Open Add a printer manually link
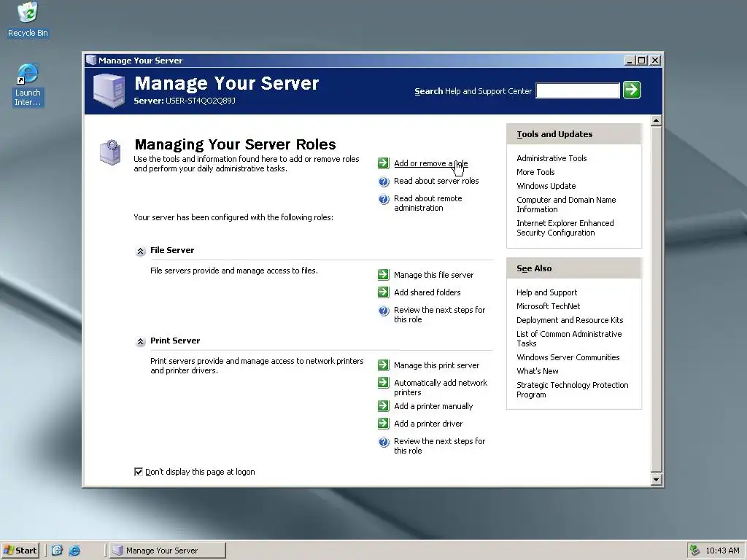This screenshot has height=560, width=747. point(433,406)
